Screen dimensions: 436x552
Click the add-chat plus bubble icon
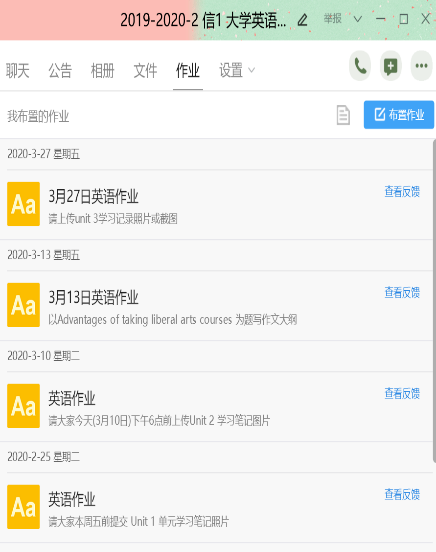(391, 66)
